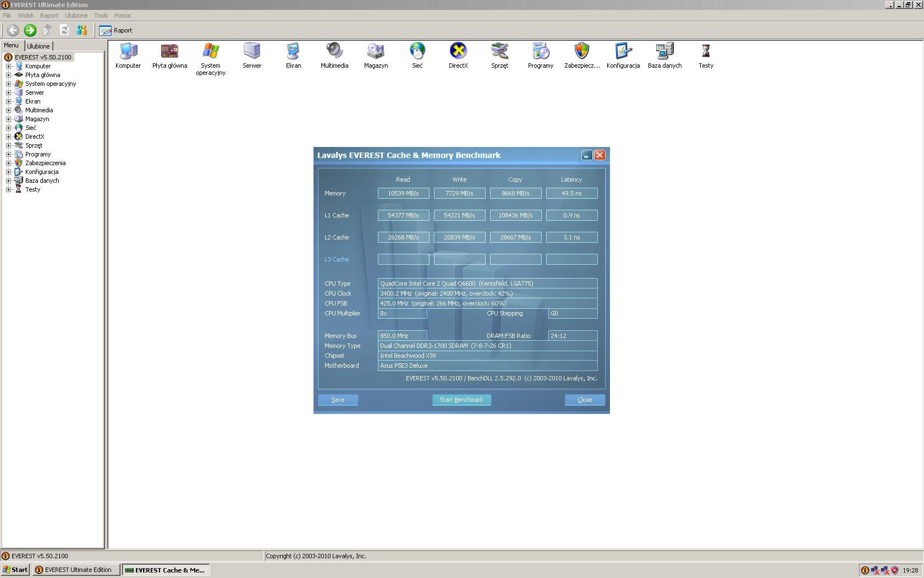Open the DirectX icon in main panel
Screen dimensions: 924x578
pos(458,51)
